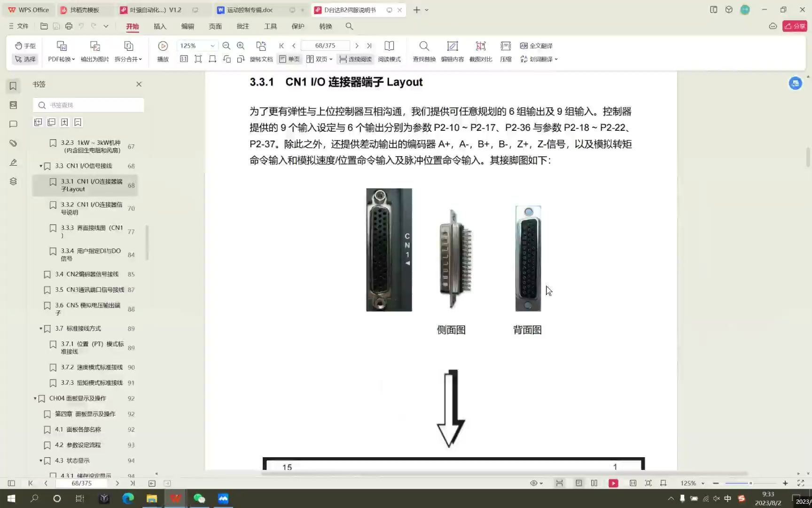The image size is (812, 508).
Task: Open bookmark 3.7.2 速度模式标准接线
Action: (x=92, y=367)
